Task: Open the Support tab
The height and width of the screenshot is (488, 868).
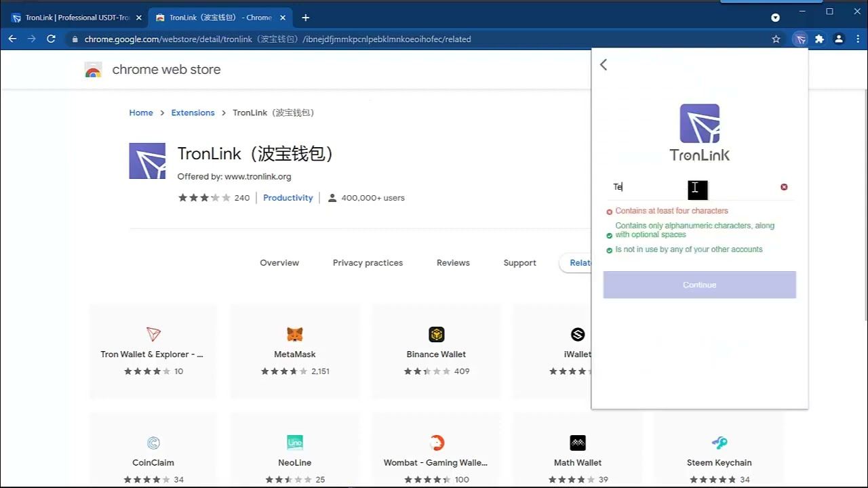Action: [x=520, y=263]
